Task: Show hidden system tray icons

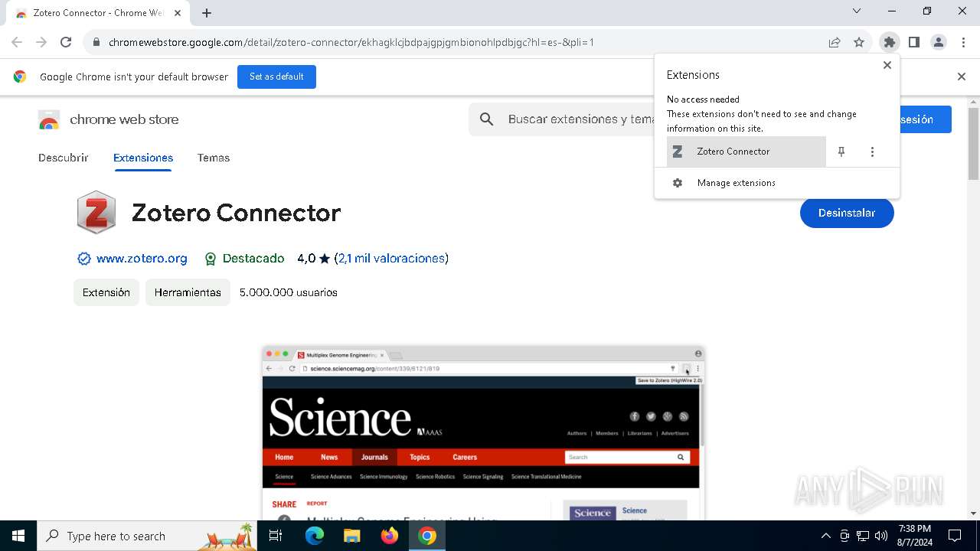Action: pyautogui.click(x=825, y=536)
